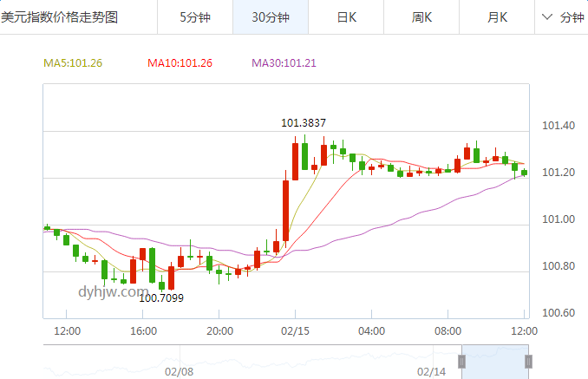Open the 月K monthly candlestick tab

click(497, 17)
